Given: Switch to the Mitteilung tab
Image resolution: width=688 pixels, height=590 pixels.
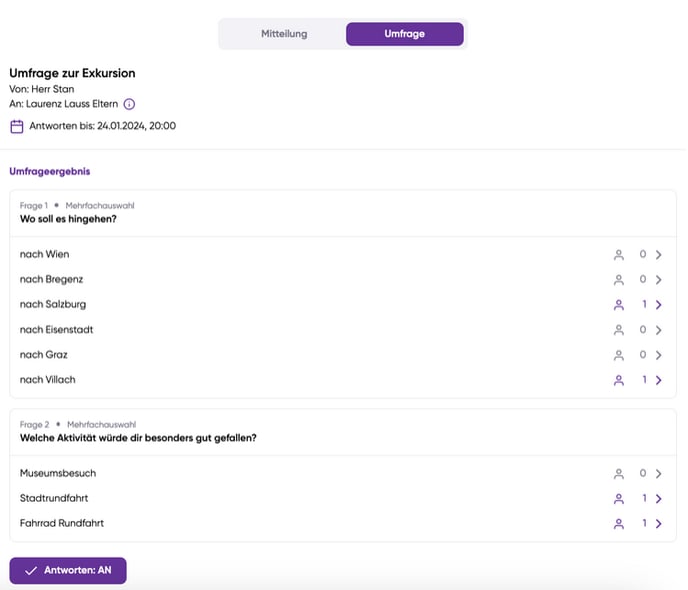Looking at the screenshot, I should [x=284, y=34].
